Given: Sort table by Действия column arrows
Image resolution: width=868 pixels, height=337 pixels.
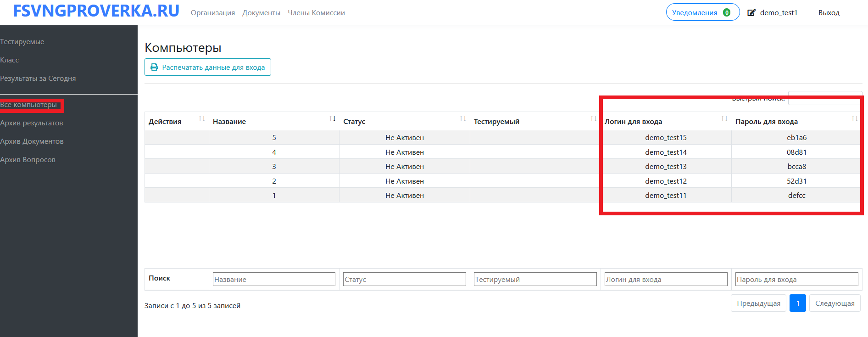Looking at the screenshot, I should point(201,119).
